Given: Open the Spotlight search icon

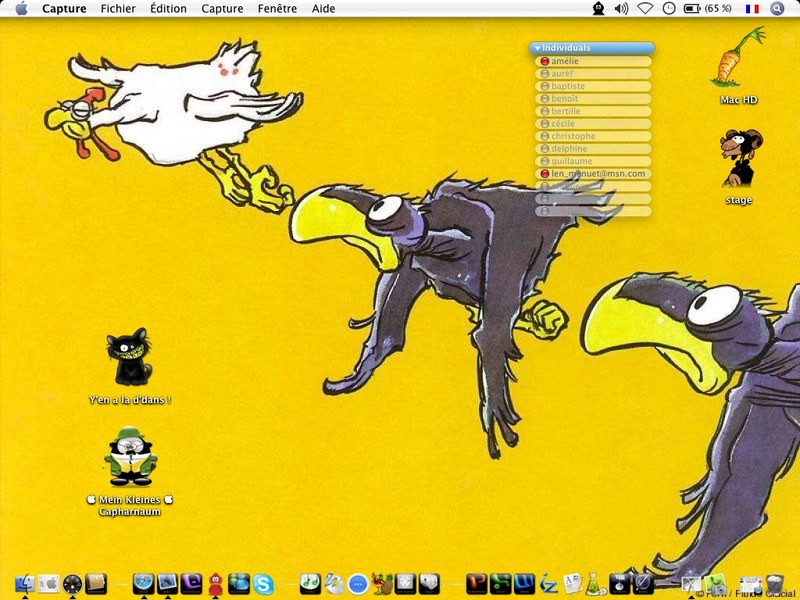Looking at the screenshot, I should pos(777,9).
